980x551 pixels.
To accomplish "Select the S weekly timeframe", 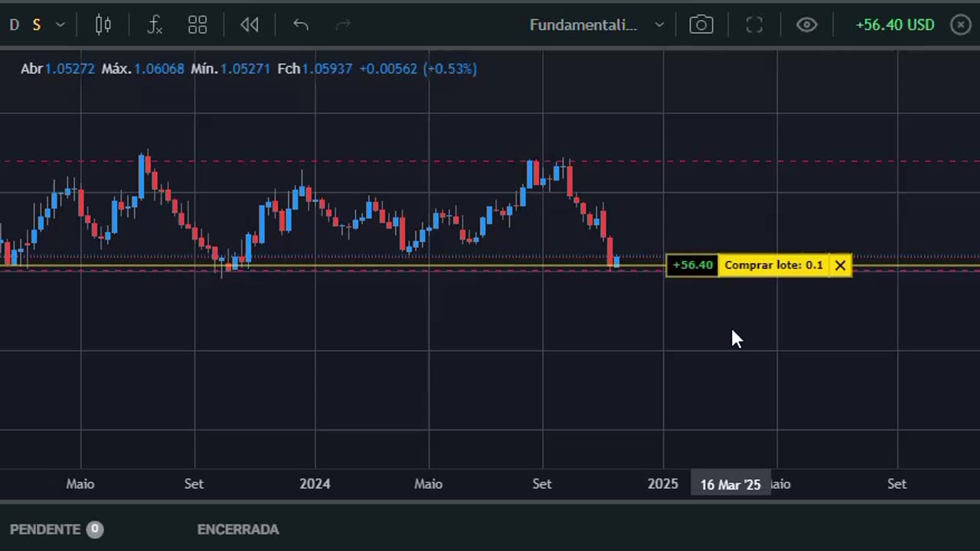I will (36, 25).
